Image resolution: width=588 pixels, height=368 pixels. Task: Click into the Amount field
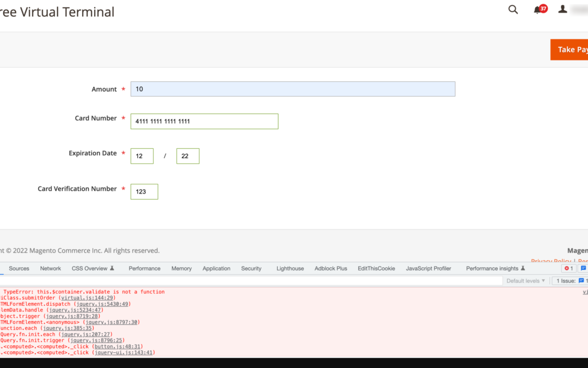click(292, 89)
